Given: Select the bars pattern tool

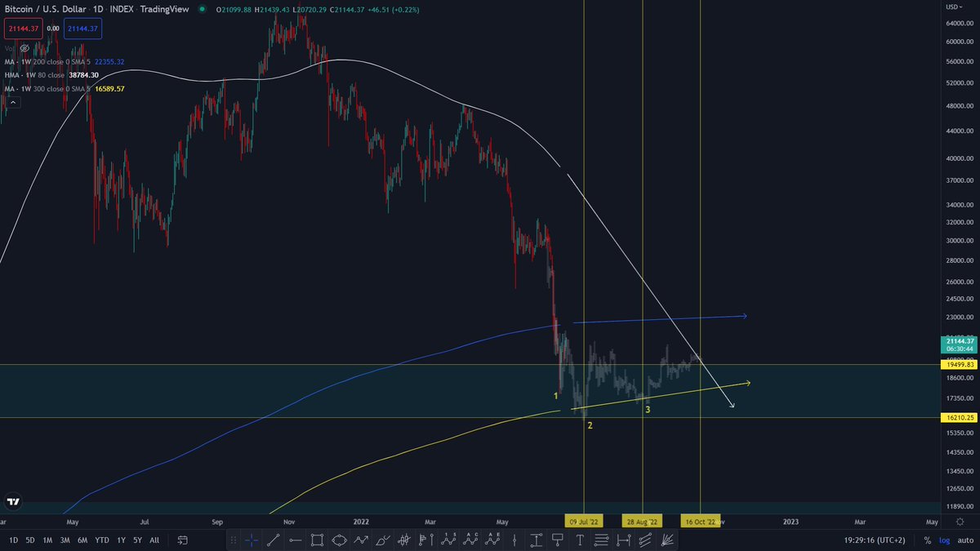Looking at the screenshot, I should coord(404,540).
